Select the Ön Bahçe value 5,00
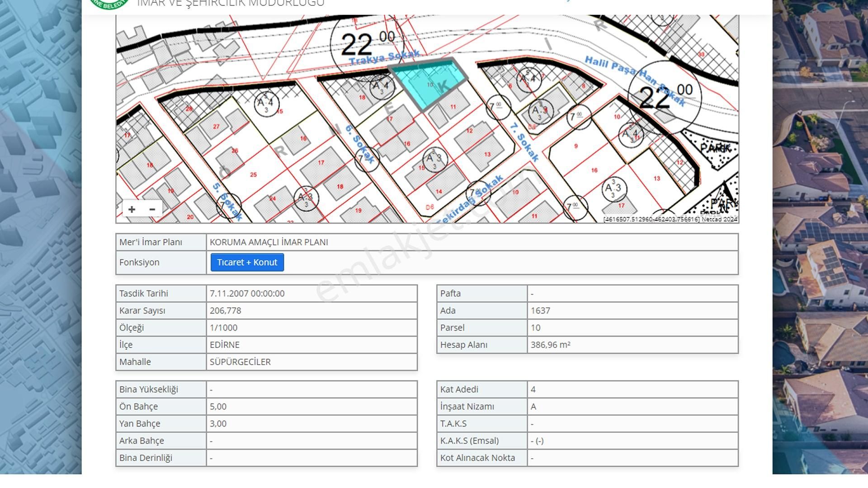The height and width of the screenshot is (488, 868). point(218,407)
